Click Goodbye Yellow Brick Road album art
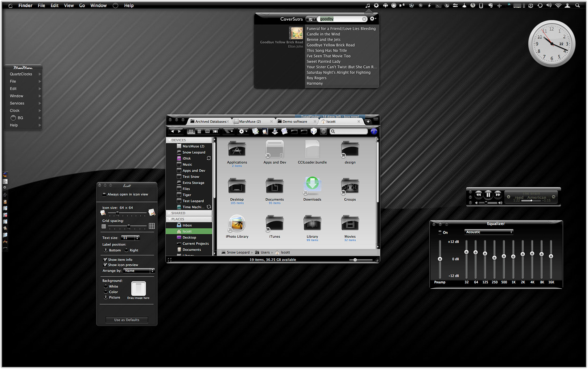This screenshot has width=588, height=369. [x=296, y=33]
